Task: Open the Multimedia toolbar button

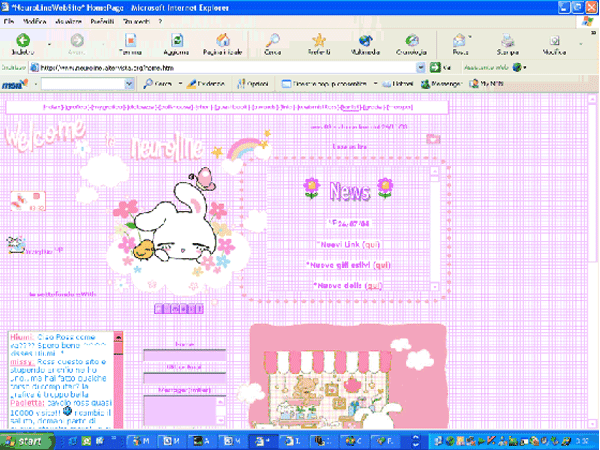Action: pyautogui.click(x=365, y=44)
